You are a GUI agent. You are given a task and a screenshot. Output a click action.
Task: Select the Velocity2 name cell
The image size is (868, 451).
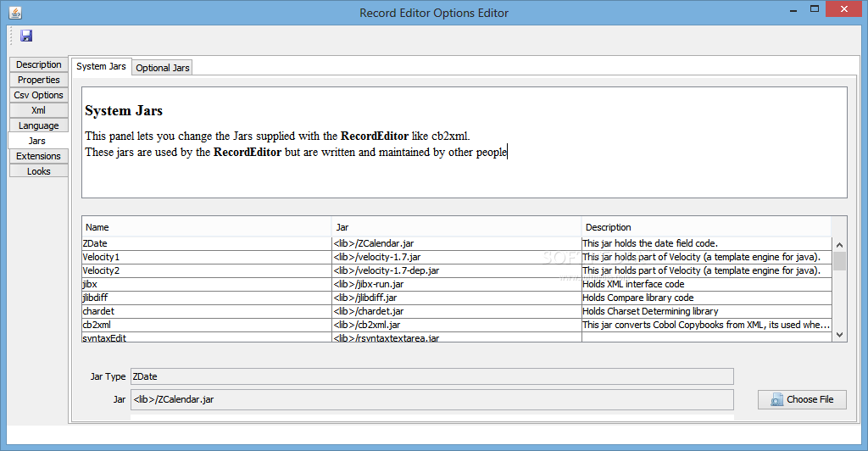pos(207,270)
